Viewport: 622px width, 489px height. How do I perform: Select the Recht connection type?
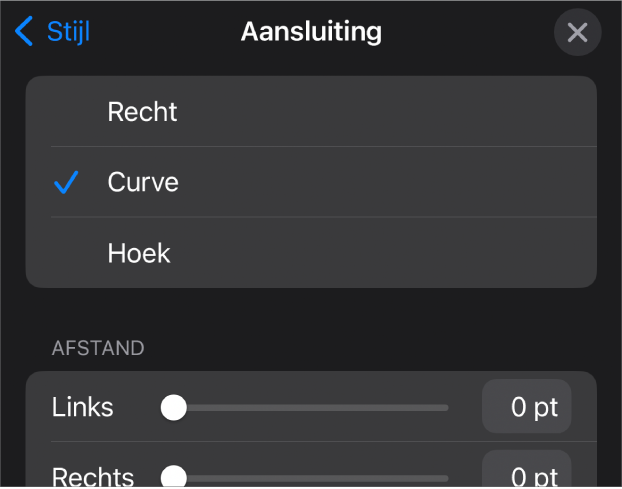coord(142,112)
